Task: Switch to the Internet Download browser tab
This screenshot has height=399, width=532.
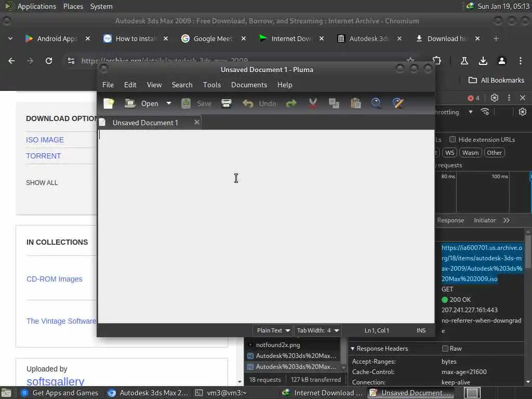Action: pyautogui.click(x=291, y=38)
